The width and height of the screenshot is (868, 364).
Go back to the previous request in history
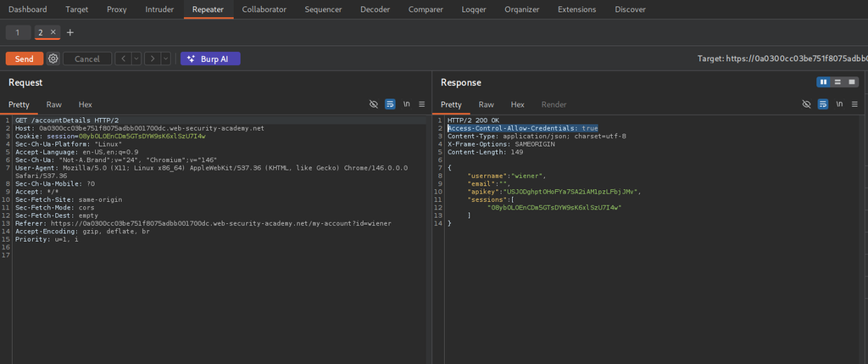[123, 59]
